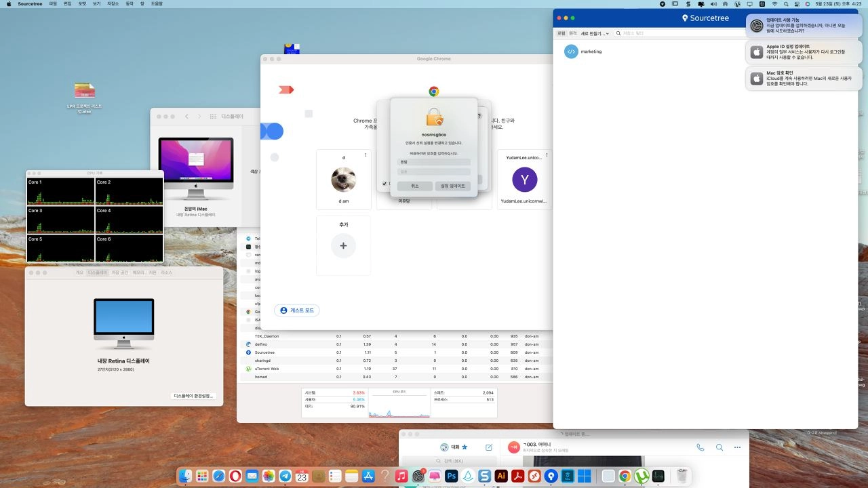Launch Google Chrome from the Dock
This screenshot has width=868, height=488.
pyautogui.click(x=625, y=476)
